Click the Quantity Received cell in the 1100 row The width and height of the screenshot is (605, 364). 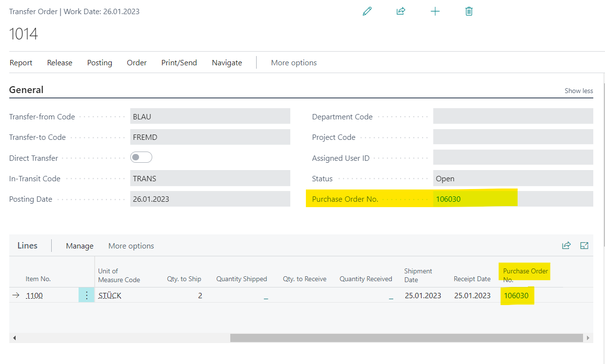366,295
